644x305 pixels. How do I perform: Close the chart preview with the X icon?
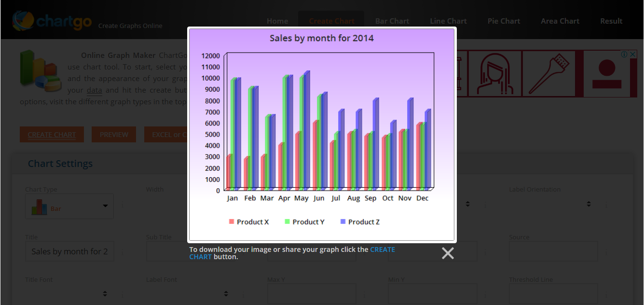pyautogui.click(x=448, y=253)
